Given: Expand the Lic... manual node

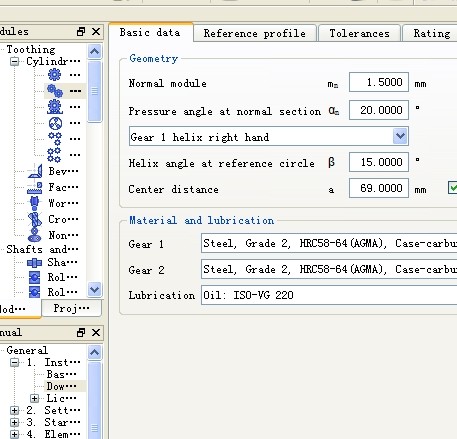Looking at the screenshot, I should click(34, 398).
